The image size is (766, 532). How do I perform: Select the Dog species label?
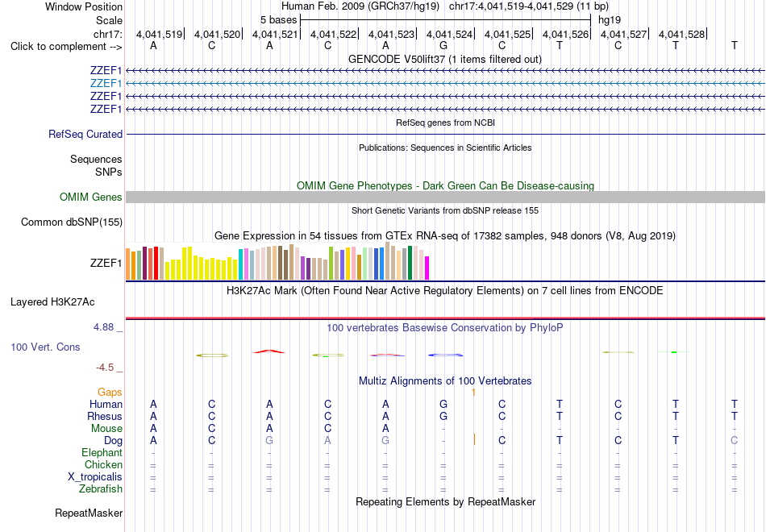pyautogui.click(x=113, y=441)
